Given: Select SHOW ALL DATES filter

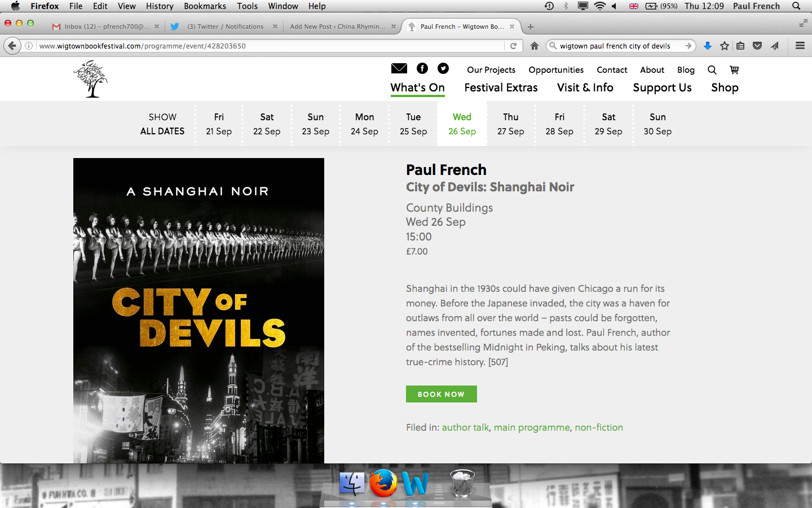Looking at the screenshot, I should [162, 124].
